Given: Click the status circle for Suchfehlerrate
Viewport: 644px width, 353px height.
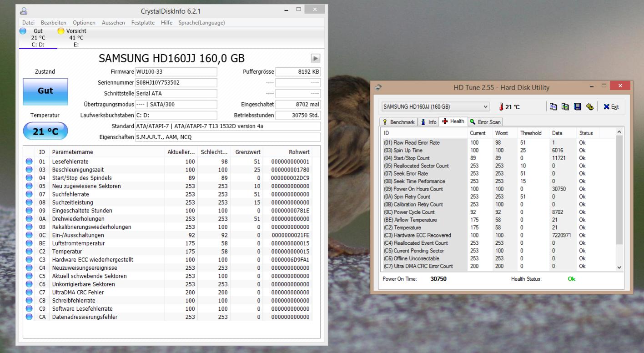Looking at the screenshot, I should [x=29, y=194].
